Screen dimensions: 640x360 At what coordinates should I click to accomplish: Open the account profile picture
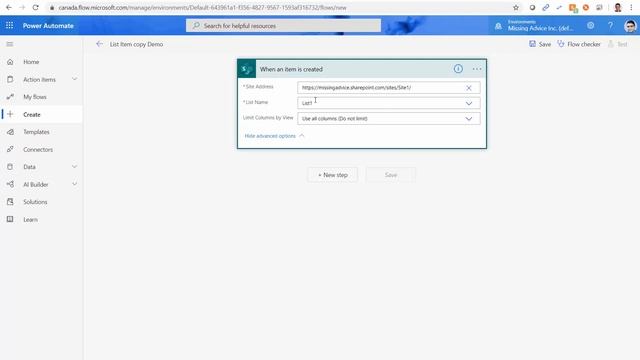click(630, 26)
